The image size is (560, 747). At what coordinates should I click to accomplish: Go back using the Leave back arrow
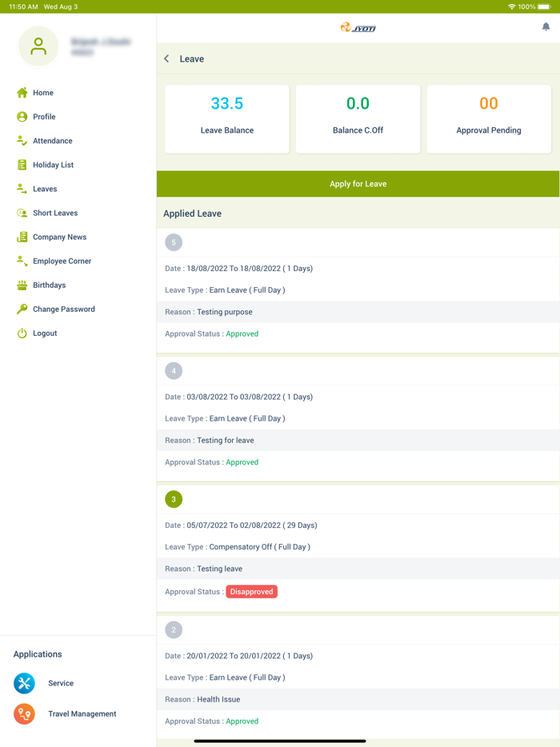[166, 58]
